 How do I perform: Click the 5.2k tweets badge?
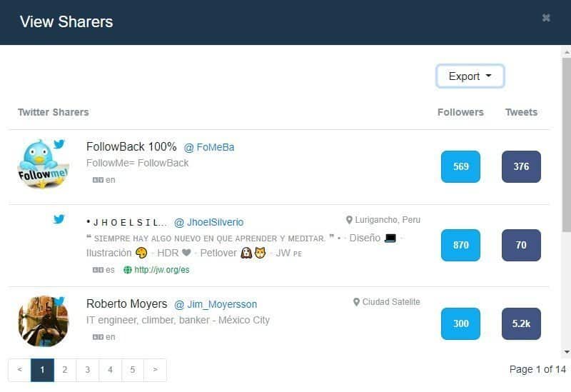pos(521,323)
